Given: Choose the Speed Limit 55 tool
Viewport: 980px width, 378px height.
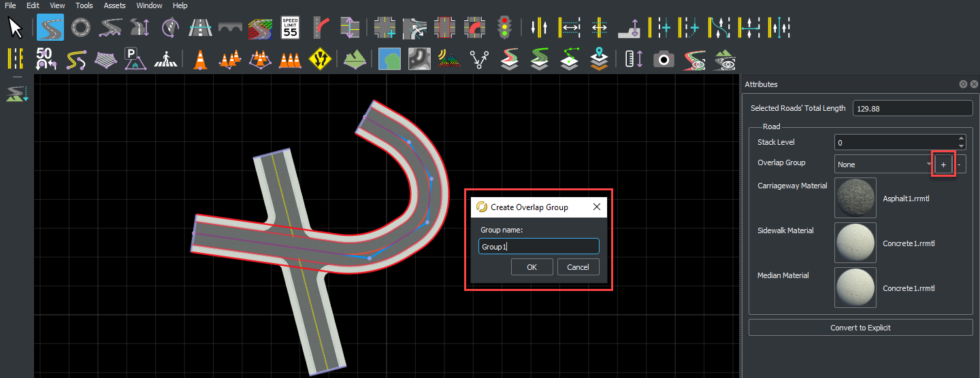Looking at the screenshot, I should click(x=291, y=28).
